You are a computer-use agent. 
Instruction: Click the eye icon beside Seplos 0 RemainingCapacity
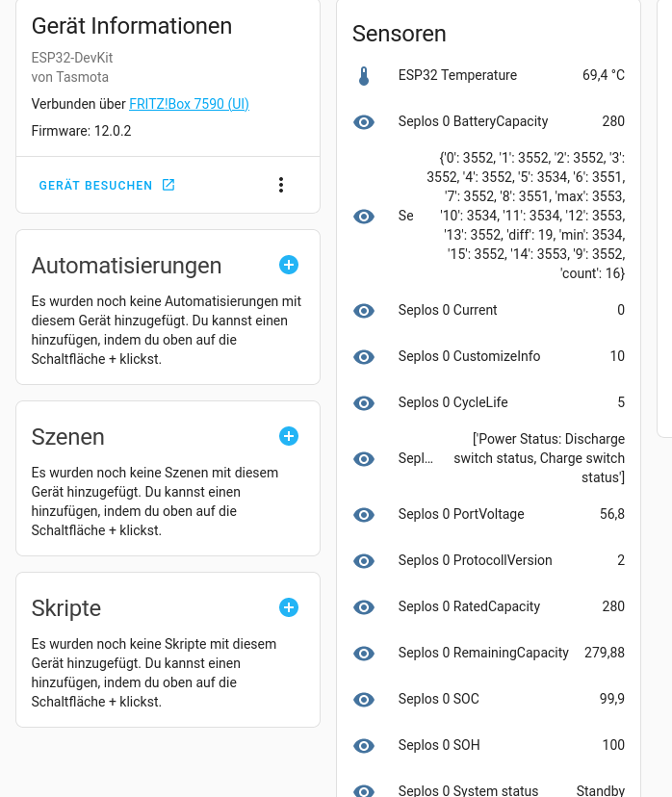click(364, 654)
